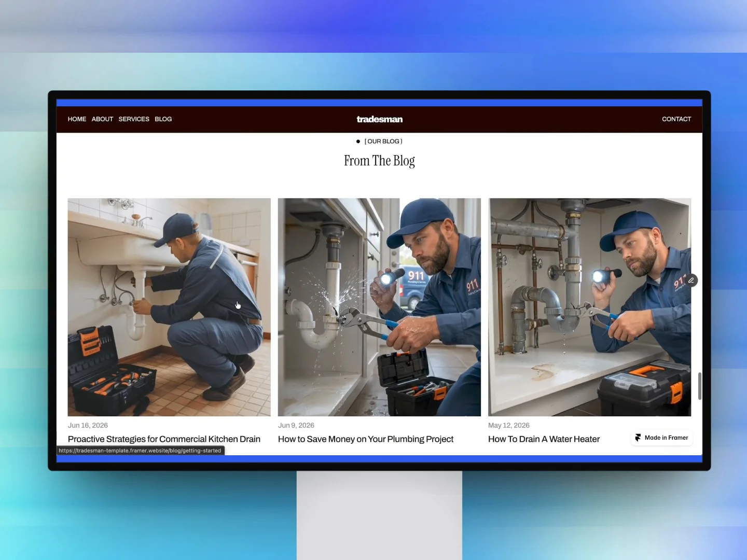The image size is (747, 560).
Task: Click the Jun 9, 2026 date text
Action: (296, 425)
